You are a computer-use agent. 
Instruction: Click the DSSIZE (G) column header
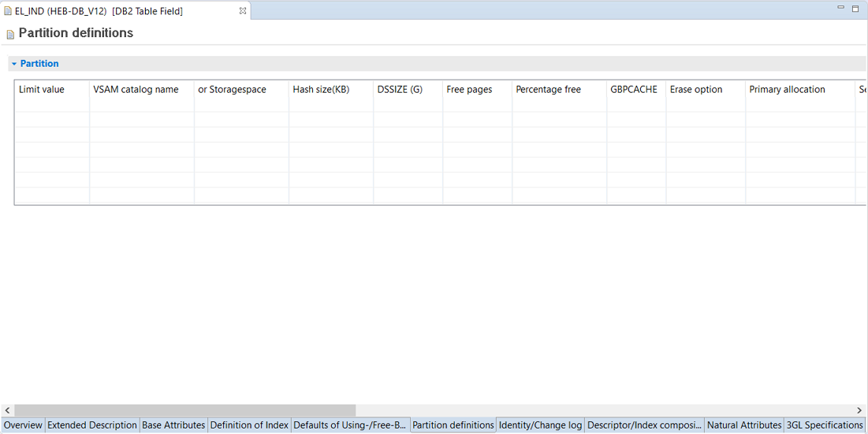(400, 90)
